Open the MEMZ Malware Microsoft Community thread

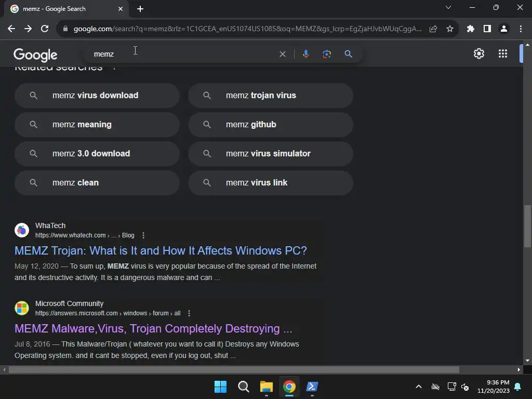(x=153, y=329)
